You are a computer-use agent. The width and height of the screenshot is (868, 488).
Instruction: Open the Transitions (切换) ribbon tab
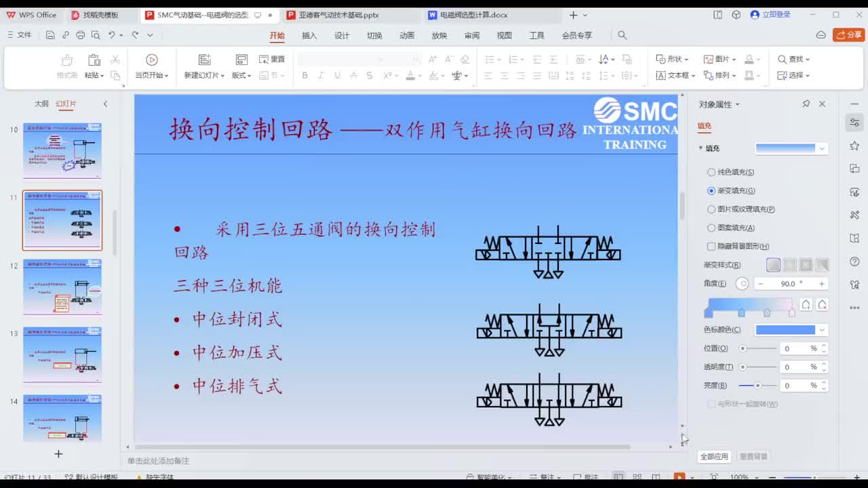[x=374, y=35]
